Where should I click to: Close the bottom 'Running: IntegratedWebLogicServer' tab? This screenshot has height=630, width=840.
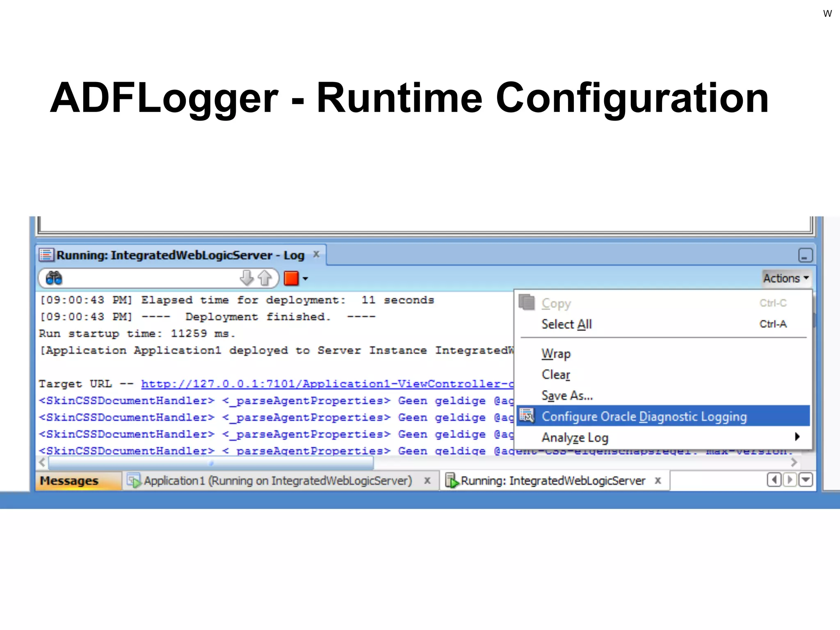click(658, 480)
